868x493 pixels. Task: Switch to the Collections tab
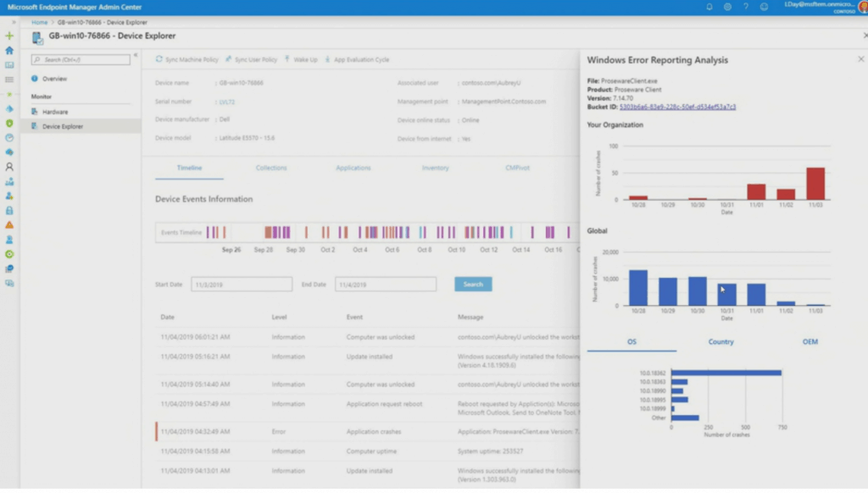pos(271,169)
